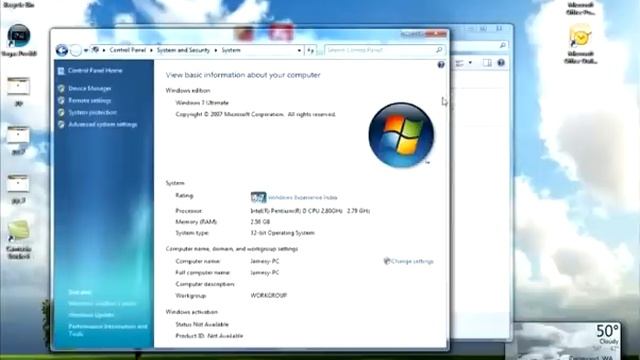Open Device Manager from sidebar
The width and height of the screenshot is (640, 360).
(89, 88)
